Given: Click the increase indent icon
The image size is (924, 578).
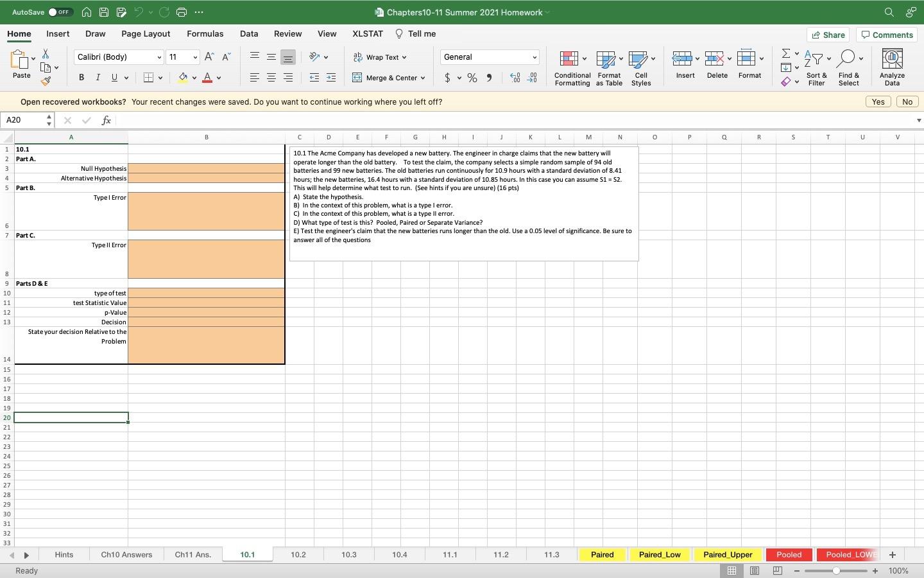Looking at the screenshot, I should click(331, 78).
